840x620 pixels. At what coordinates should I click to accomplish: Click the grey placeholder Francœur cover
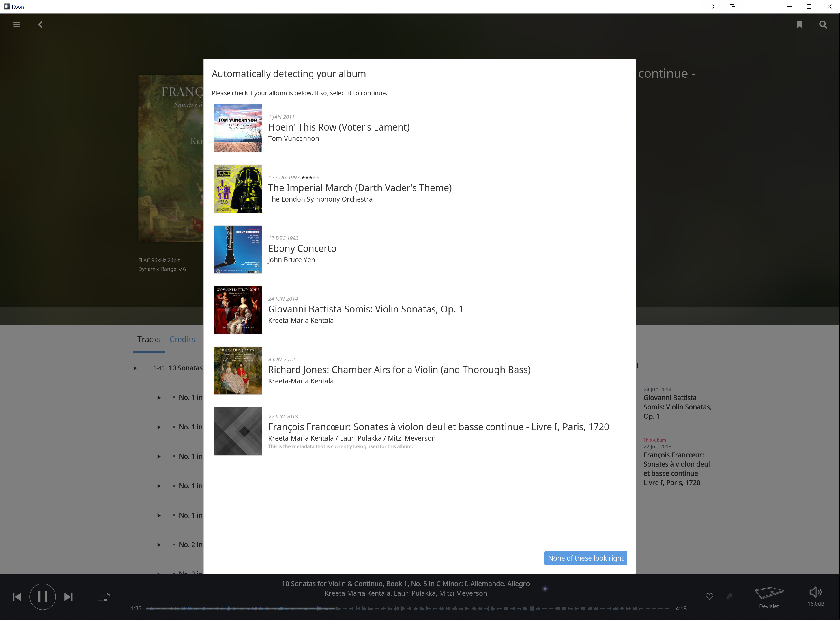(x=238, y=431)
